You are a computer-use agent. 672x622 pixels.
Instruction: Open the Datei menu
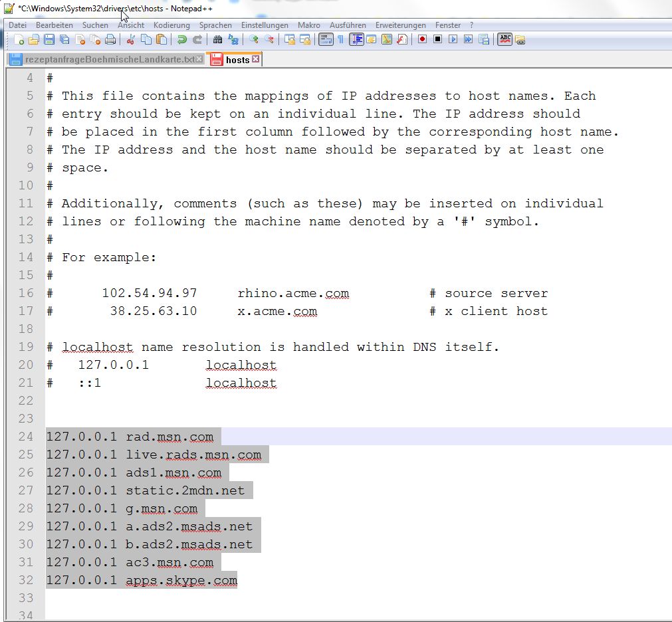(x=17, y=25)
